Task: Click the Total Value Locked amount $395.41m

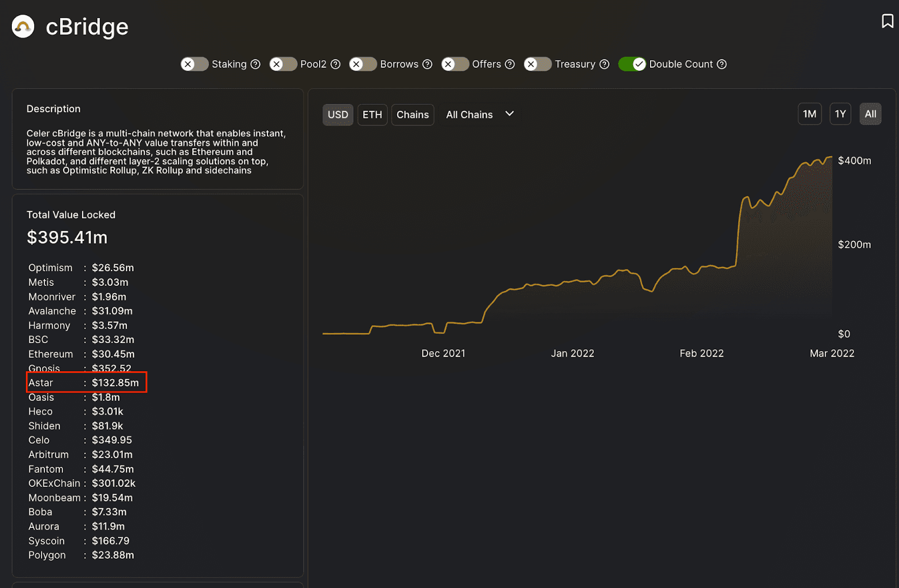Action: pos(67,238)
